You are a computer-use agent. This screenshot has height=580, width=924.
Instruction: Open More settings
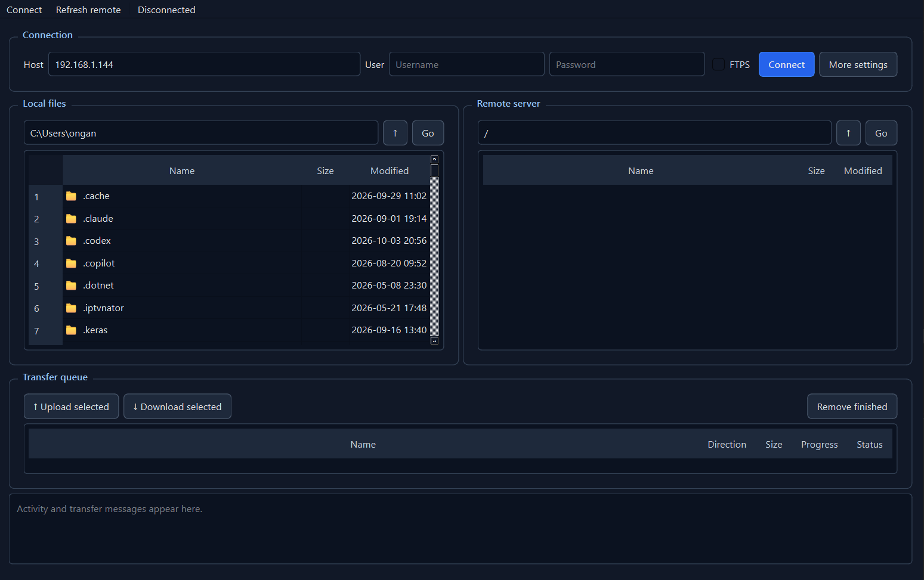[858, 64]
